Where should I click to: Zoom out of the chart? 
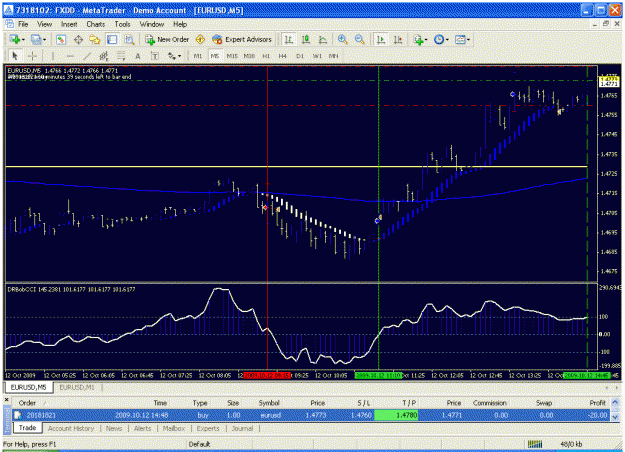(360, 39)
